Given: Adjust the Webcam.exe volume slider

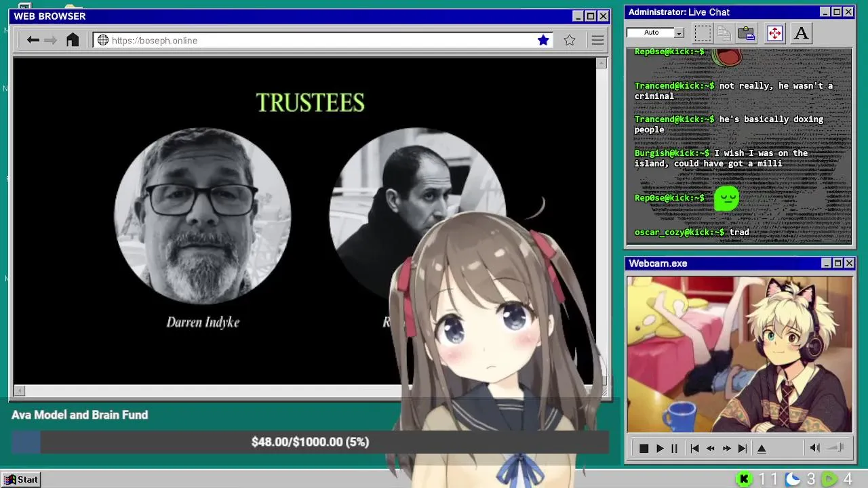Looking at the screenshot, I should point(835,447).
